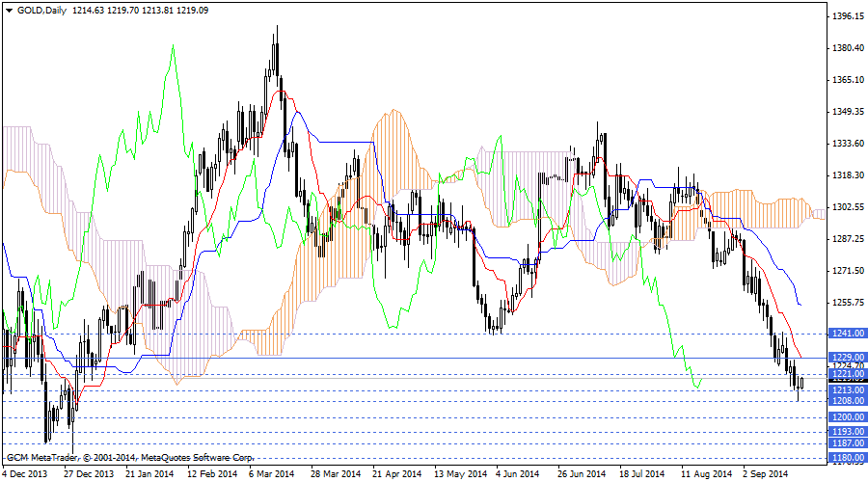The image size is (868, 482).
Task: Click the 1333.60 price scale value
Action: (848, 144)
